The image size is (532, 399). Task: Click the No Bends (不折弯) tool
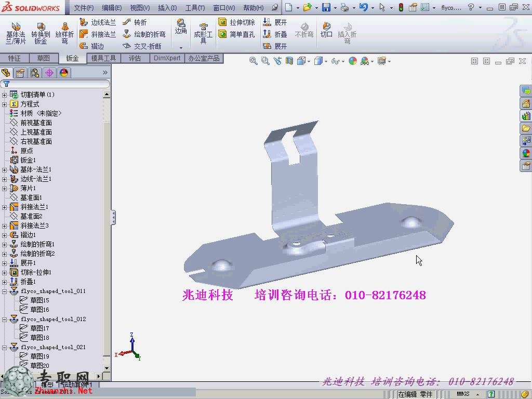click(304, 30)
